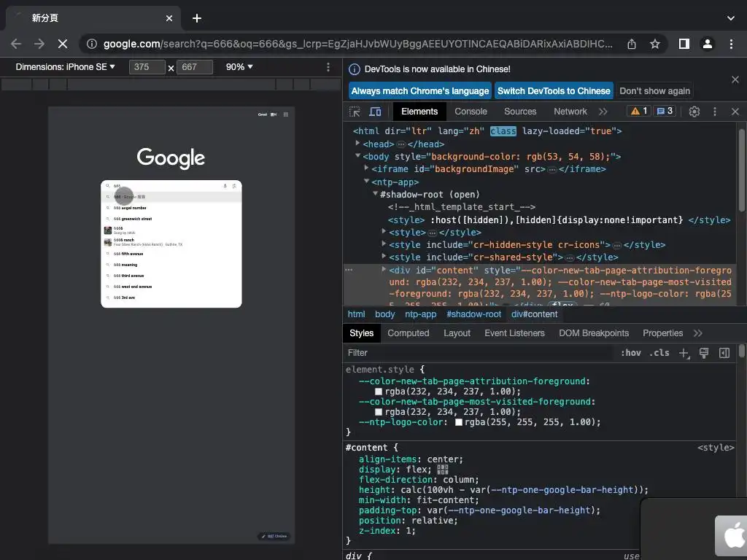Collapse the ntp-app node

coord(366,181)
